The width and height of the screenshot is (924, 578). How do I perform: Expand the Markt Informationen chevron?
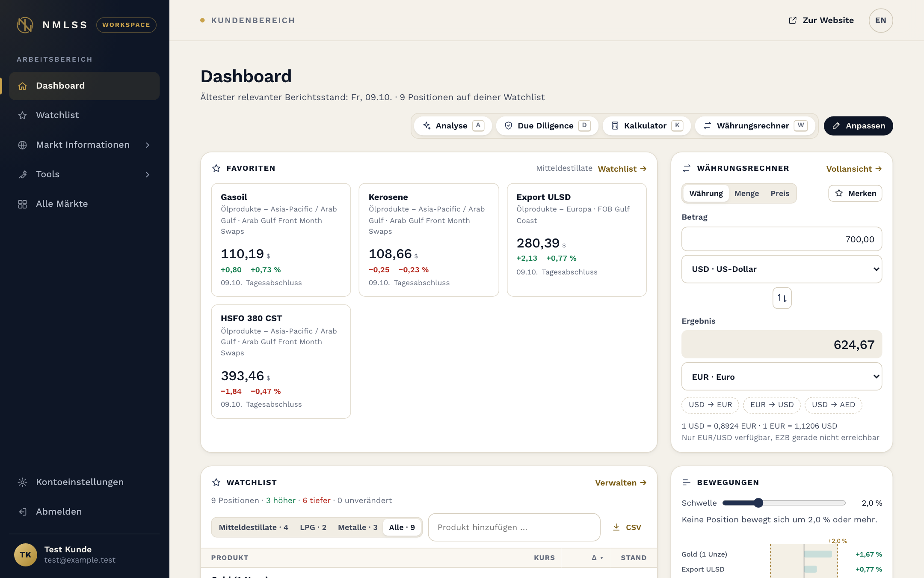(148, 145)
